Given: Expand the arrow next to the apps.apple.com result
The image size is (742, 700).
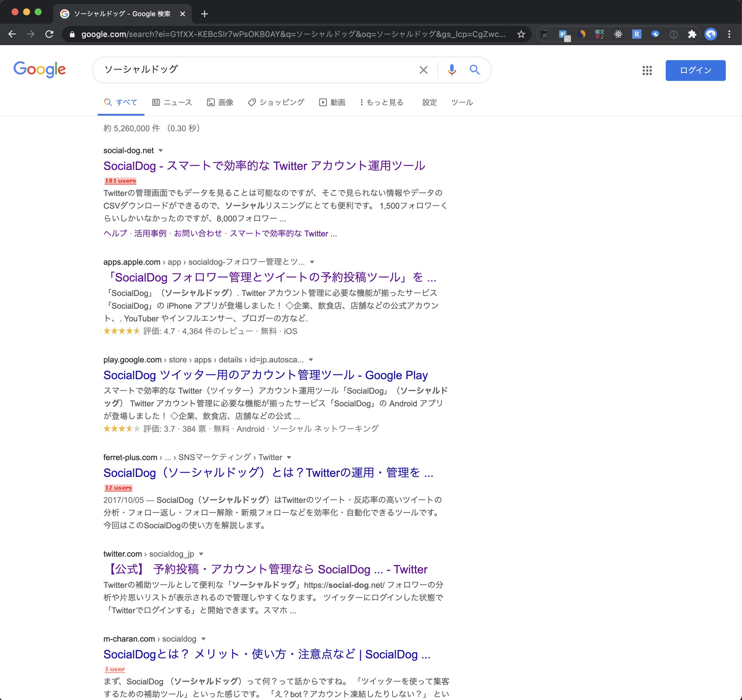Looking at the screenshot, I should pyautogui.click(x=312, y=262).
